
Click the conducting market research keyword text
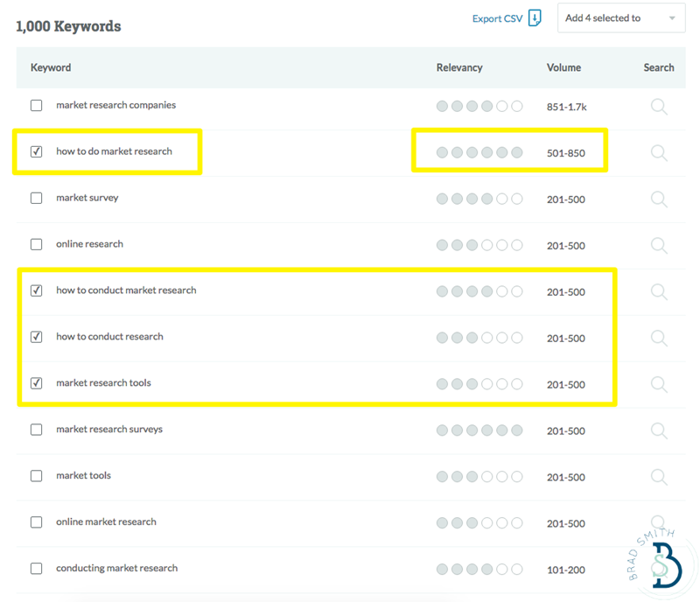[x=117, y=568]
